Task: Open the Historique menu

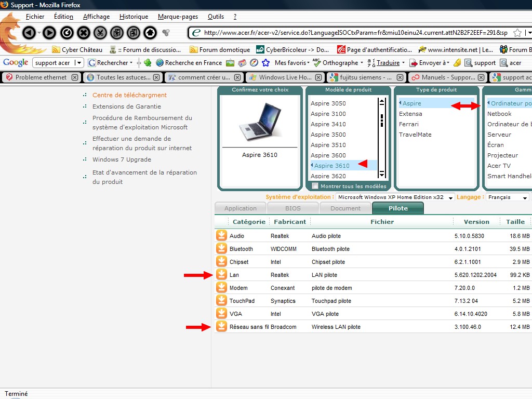Action: coord(134,17)
